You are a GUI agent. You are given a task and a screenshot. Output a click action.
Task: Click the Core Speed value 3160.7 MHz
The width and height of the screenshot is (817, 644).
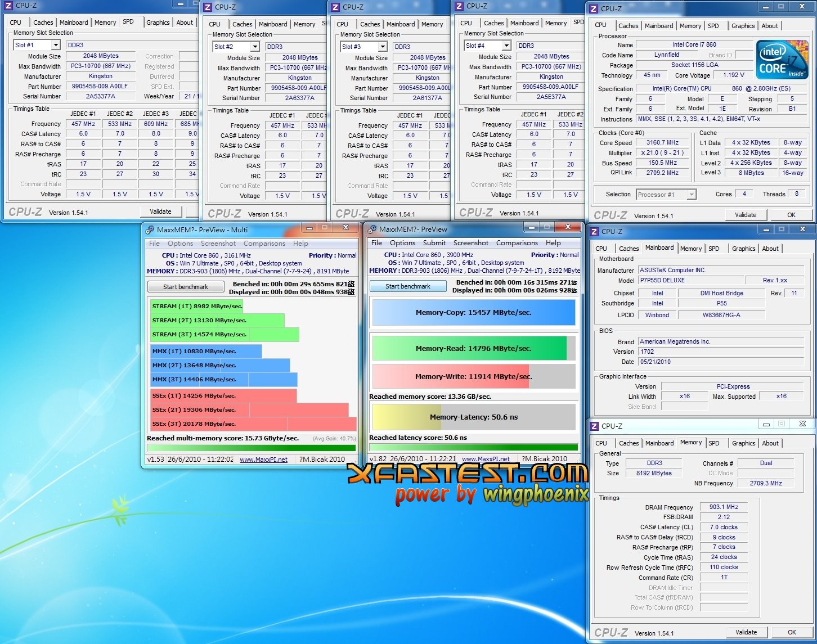pyautogui.click(x=662, y=143)
